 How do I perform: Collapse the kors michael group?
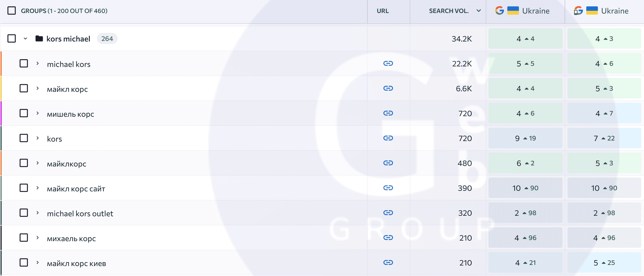coord(25,39)
